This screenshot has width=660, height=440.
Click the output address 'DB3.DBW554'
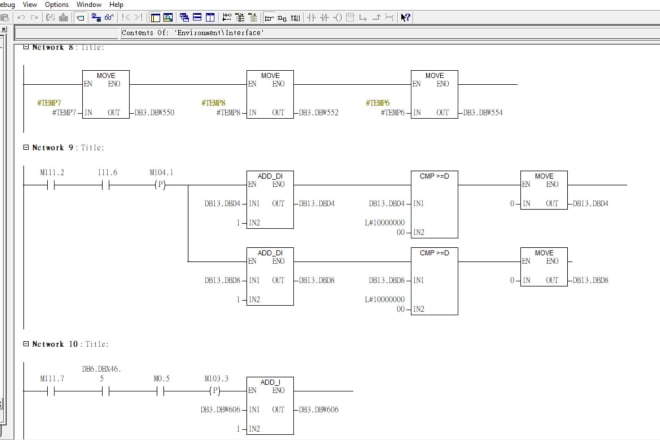(x=483, y=112)
